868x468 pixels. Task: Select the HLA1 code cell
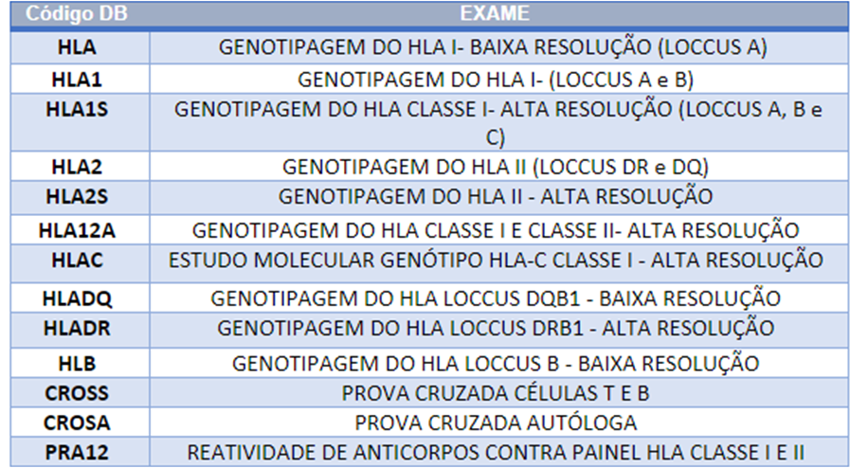(x=77, y=80)
